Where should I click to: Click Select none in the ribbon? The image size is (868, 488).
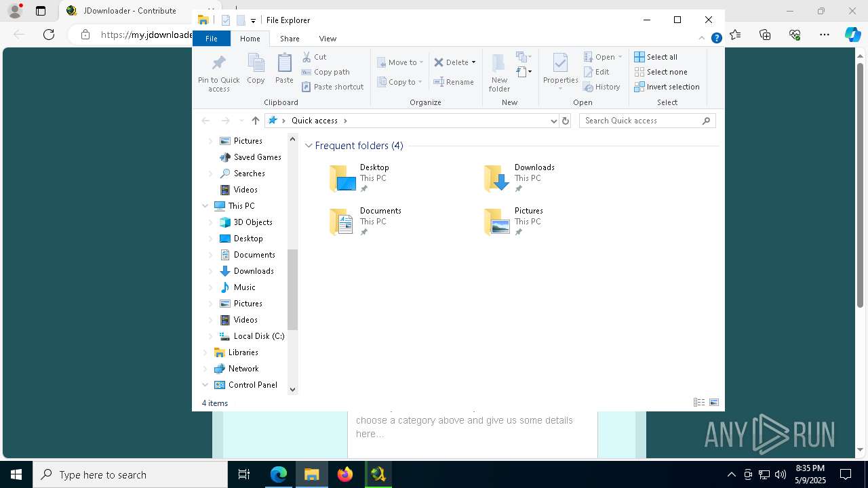[660, 72]
